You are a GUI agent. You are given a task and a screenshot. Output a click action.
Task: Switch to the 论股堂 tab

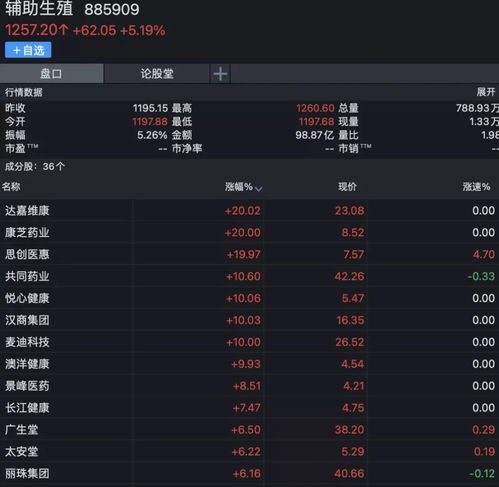[x=157, y=74]
